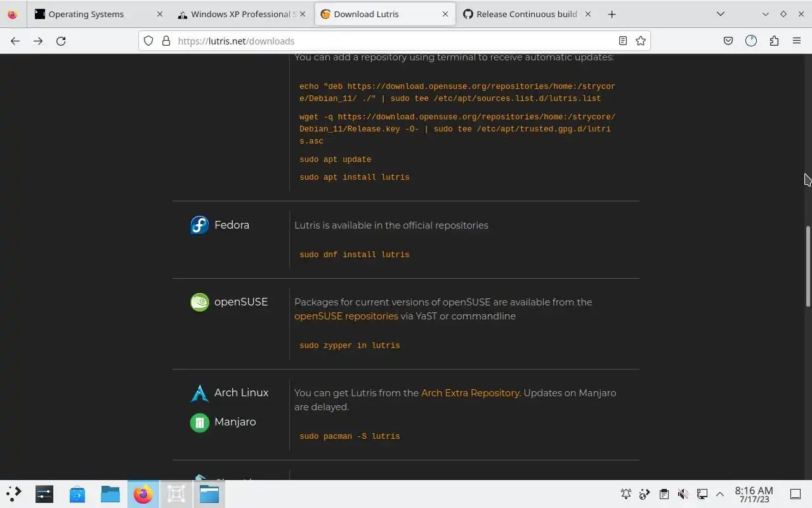Switch to the open Dolphin window task

coord(209,493)
